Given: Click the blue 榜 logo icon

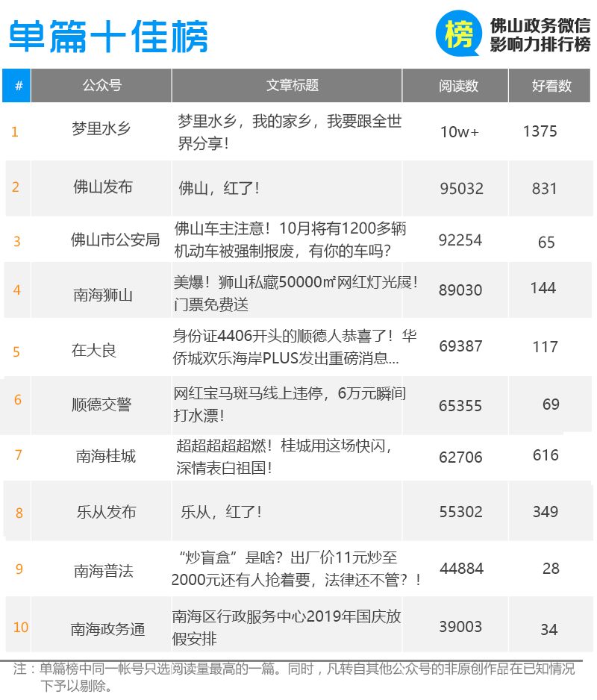Looking at the screenshot, I should (459, 34).
